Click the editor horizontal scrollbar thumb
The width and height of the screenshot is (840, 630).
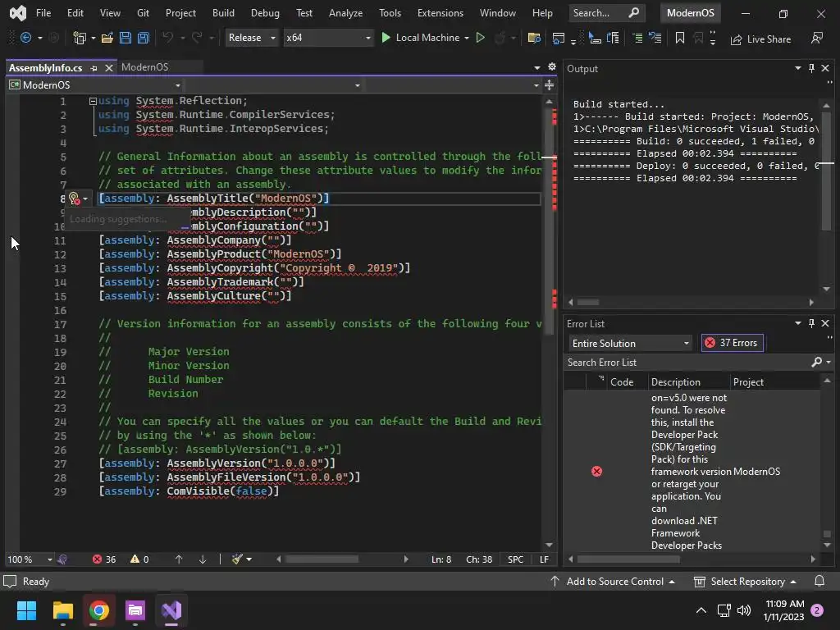tap(322, 559)
